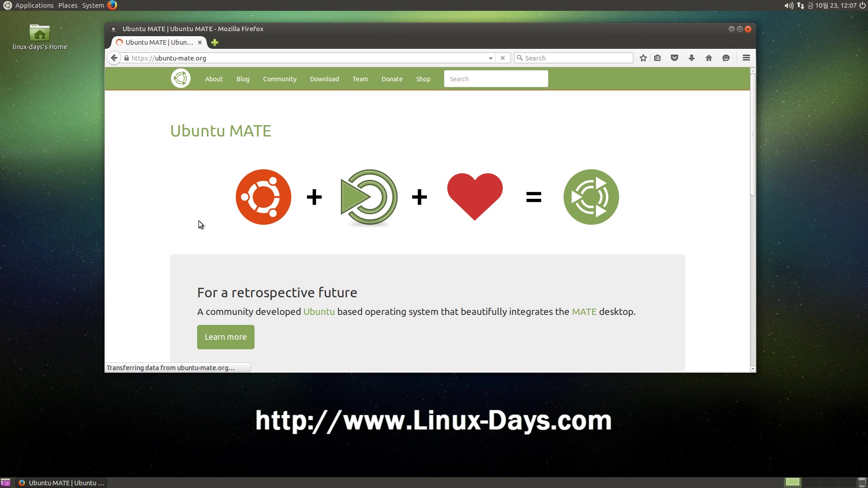Click the MATE desktop logo image
Image resolution: width=868 pixels, height=488 pixels.
coord(369,197)
